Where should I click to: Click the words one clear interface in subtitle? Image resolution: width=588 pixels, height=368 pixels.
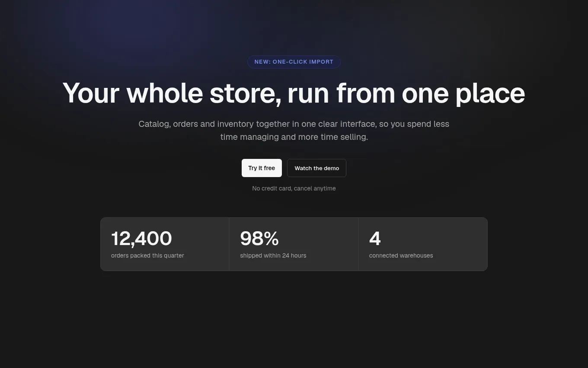(339, 124)
